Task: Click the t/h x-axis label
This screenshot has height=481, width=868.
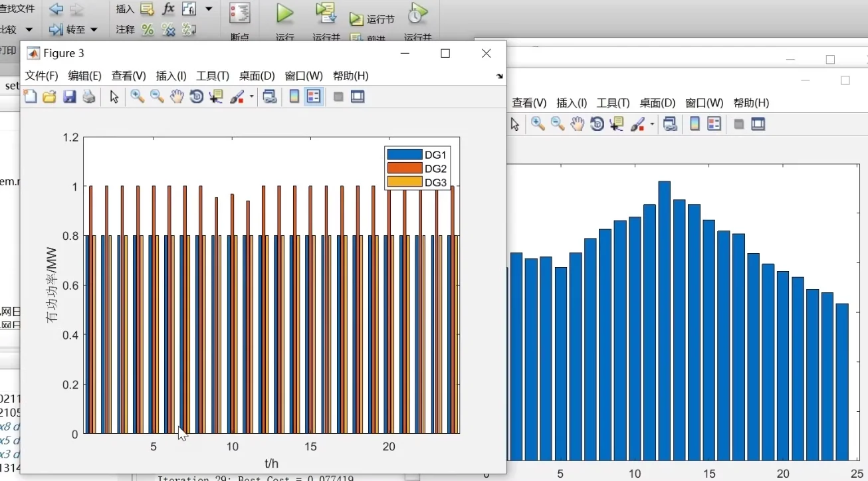Action: 271,463
